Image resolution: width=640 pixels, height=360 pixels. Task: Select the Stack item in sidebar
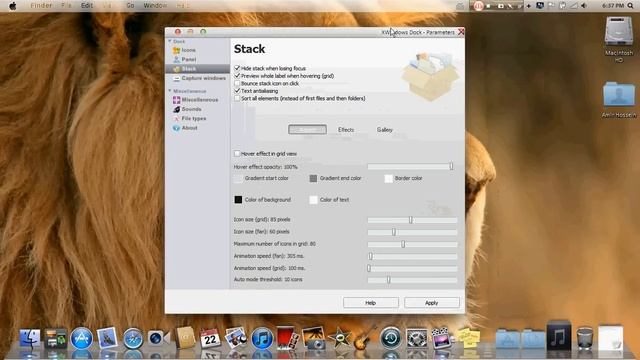(x=198, y=69)
